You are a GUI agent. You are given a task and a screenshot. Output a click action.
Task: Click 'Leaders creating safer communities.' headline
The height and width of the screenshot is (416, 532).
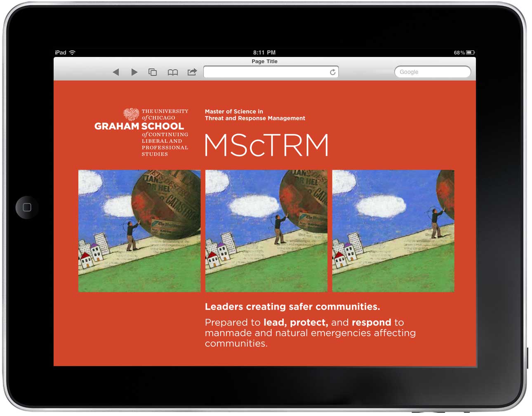[x=292, y=307]
